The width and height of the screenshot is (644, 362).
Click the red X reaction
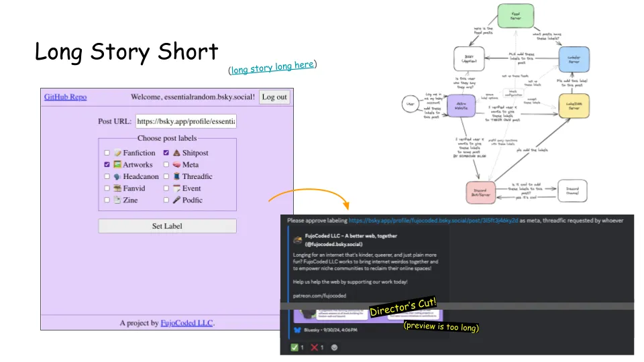pos(314,347)
